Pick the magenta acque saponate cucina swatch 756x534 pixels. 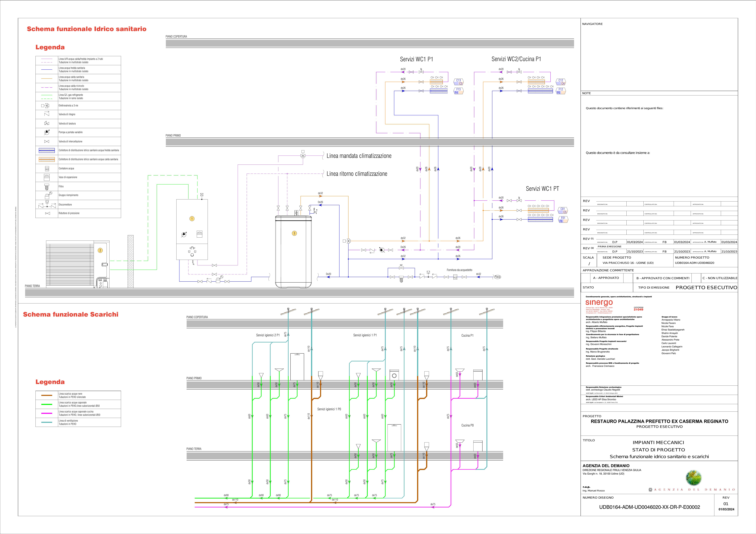tap(47, 413)
